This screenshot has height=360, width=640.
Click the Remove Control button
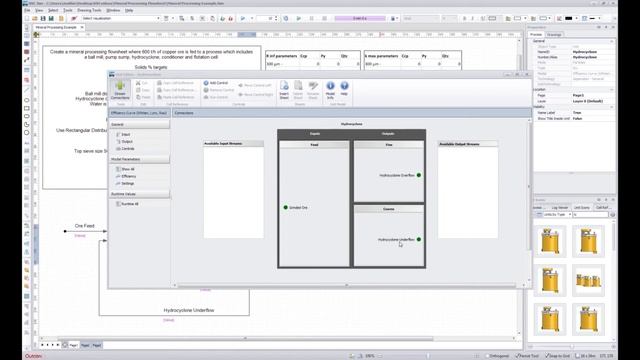pyautogui.click(x=218, y=90)
